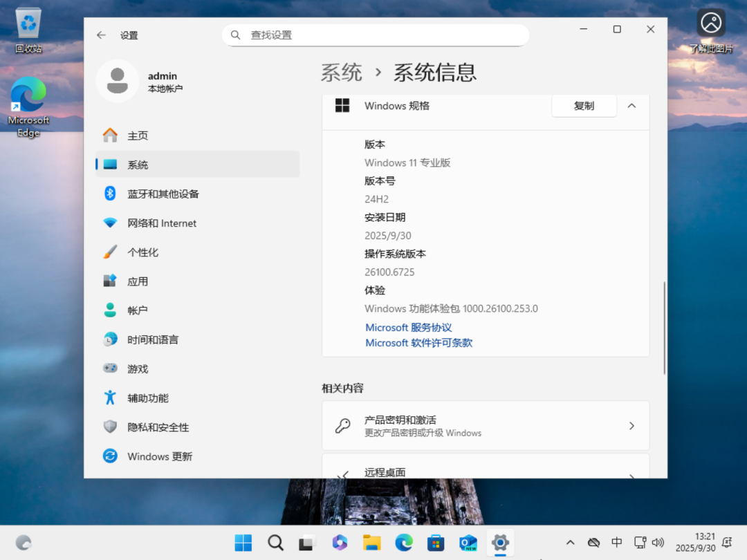Screen dimensions: 747x560
Task: Click the 时间和语言 clock icon
Action: (110, 339)
